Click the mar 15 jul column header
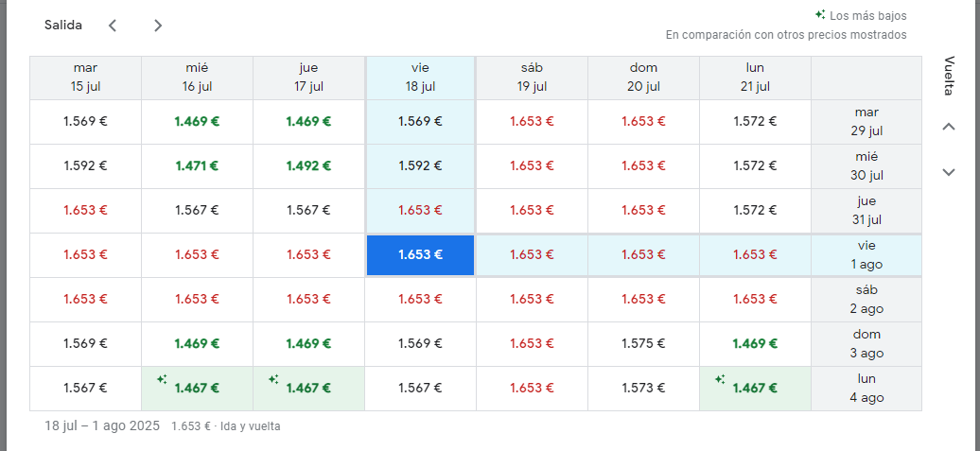This screenshot has width=980, height=451. (x=86, y=78)
